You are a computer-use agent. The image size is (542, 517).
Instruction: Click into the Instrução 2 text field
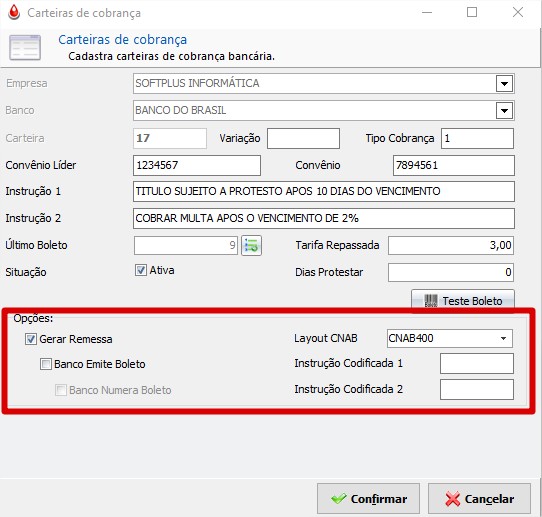(x=324, y=218)
